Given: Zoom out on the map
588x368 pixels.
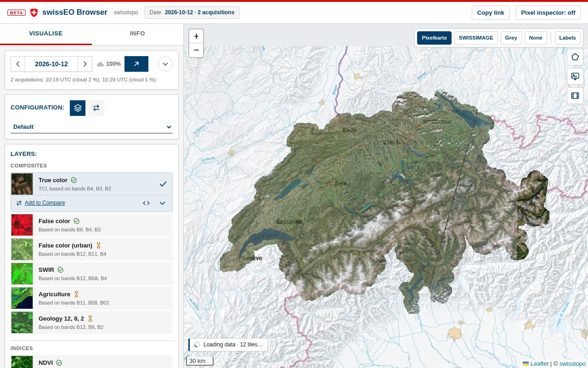Looking at the screenshot, I should click(x=196, y=50).
